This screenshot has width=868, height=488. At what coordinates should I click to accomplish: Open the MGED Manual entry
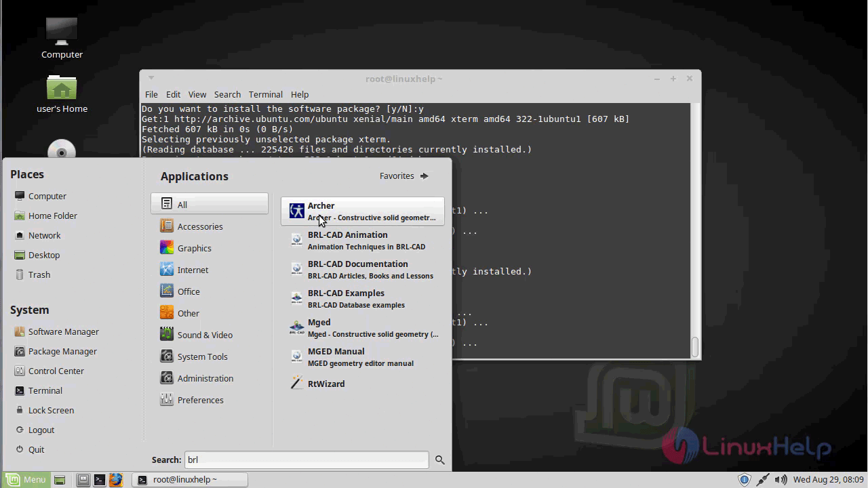click(x=362, y=357)
